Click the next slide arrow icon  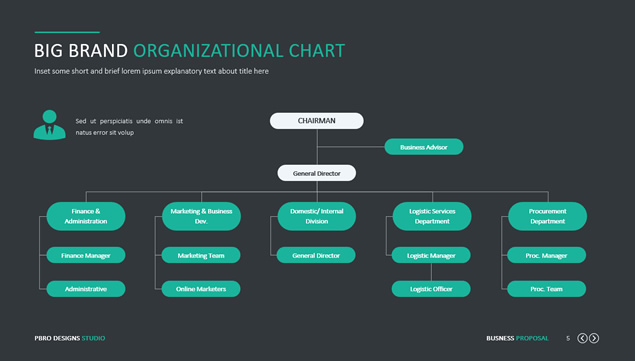tap(594, 338)
